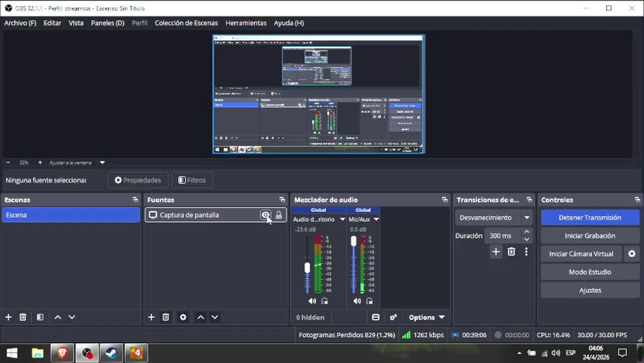
Task: Click the preview canvas thumbnail
Action: [318, 94]
